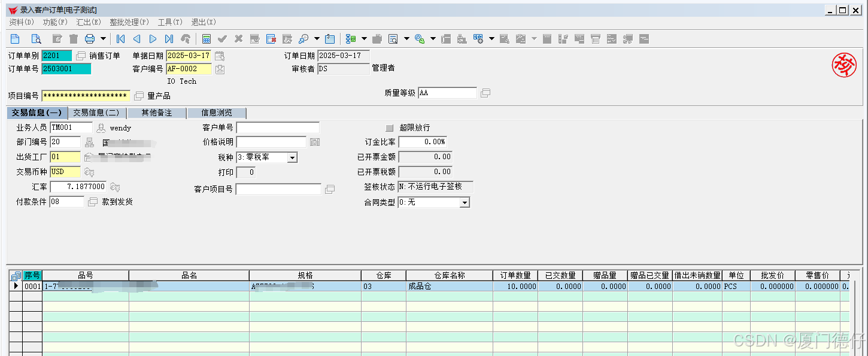This screenshot has width=868, height=356.
Task: Print the order via printer icon
Action: [x=90, y=39]
